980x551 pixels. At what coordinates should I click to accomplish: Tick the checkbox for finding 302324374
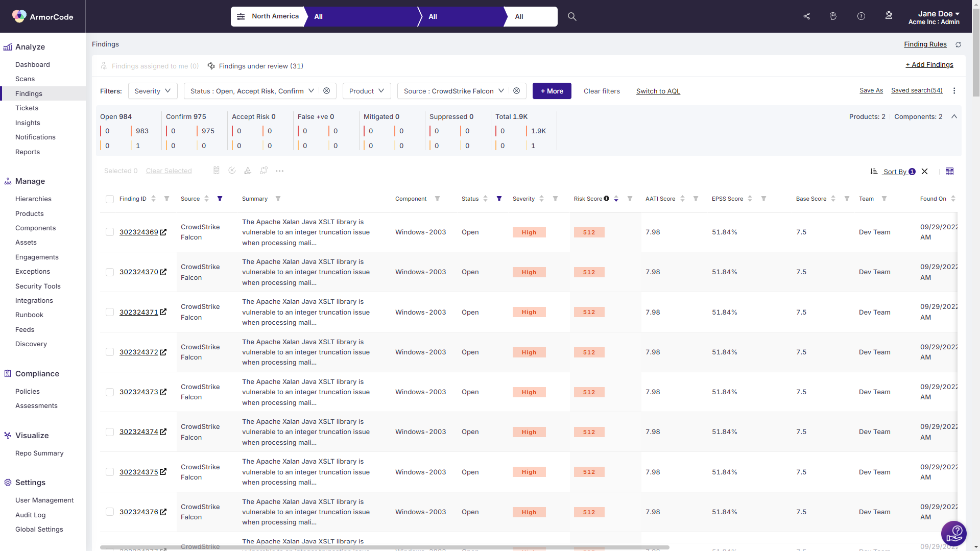(110, 432)
